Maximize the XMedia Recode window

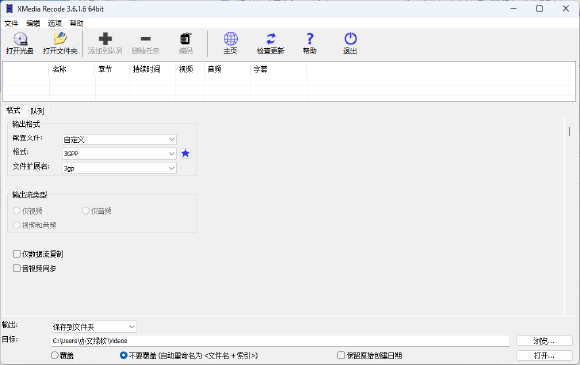(540, 9)
